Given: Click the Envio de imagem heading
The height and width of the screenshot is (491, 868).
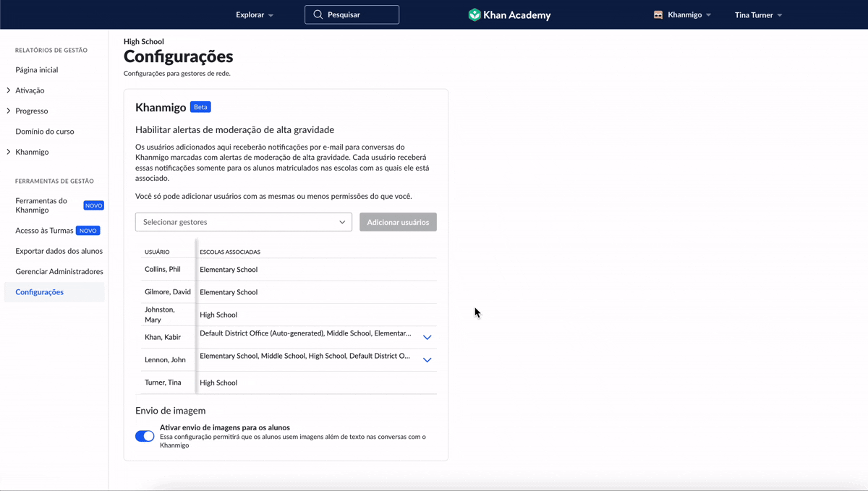Looking at the screenshot, I should [171, 411].
